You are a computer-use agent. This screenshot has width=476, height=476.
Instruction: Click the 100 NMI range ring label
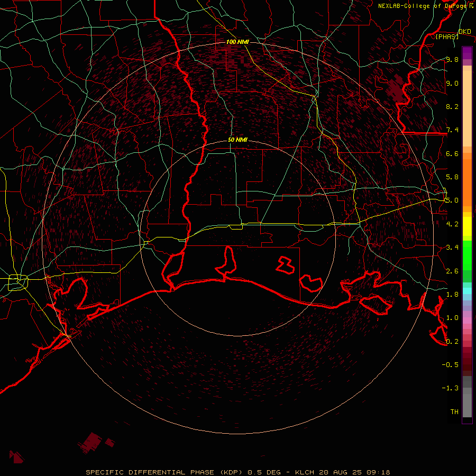(x=237, y=42)
